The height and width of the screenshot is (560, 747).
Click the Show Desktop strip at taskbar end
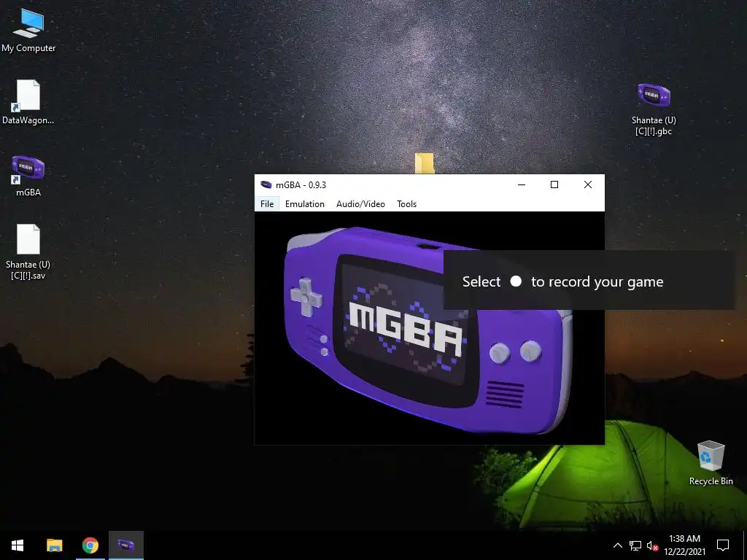[745, 545]
